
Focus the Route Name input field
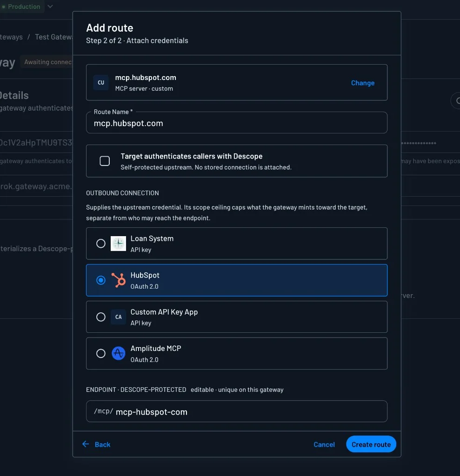tap(237, 123)
